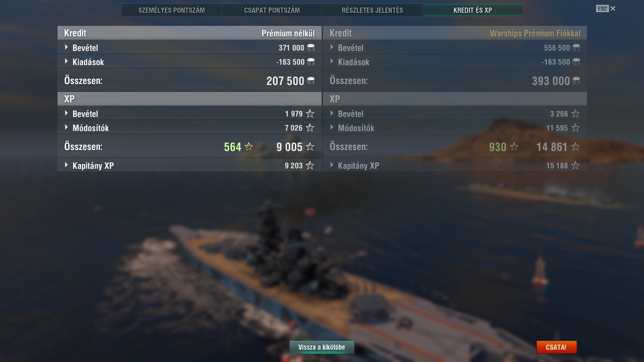Start a new battle with CSATA! button
644x362 pixels.
pyautogui.click(x=556, y=347)
